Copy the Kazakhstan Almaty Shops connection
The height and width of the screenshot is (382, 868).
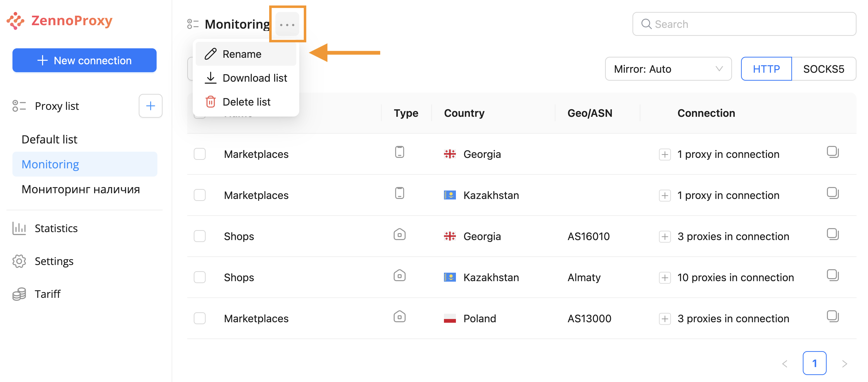[x=832, y=276]
